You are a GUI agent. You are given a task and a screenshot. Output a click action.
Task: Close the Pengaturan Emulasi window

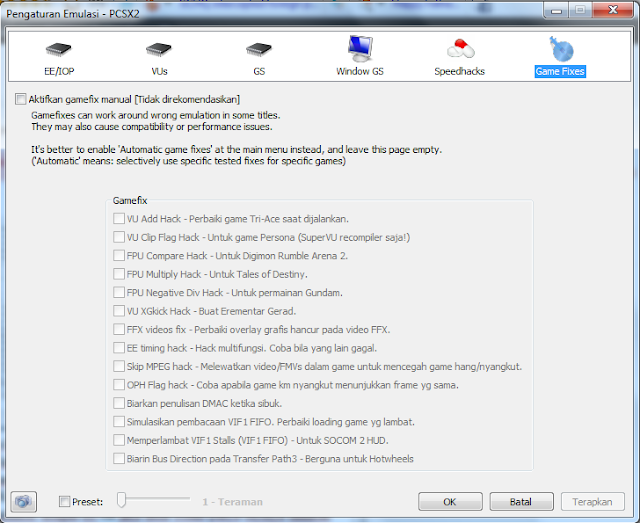[613, 10]
